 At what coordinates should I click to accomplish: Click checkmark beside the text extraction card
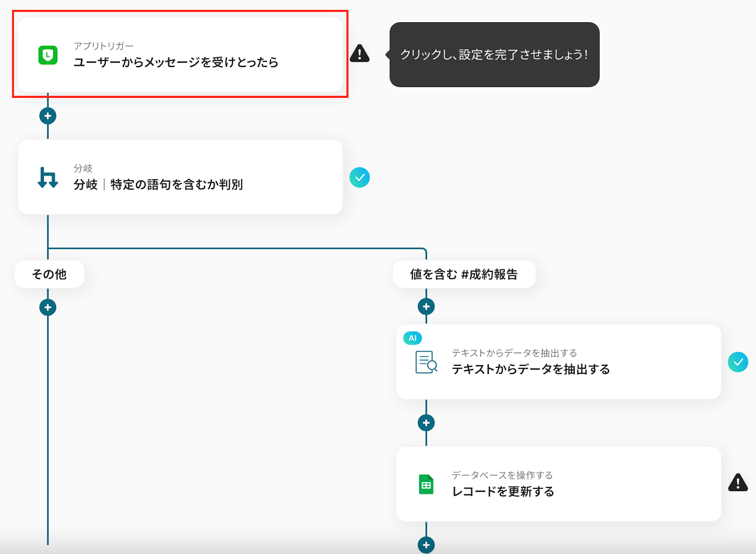pos(738,362)
